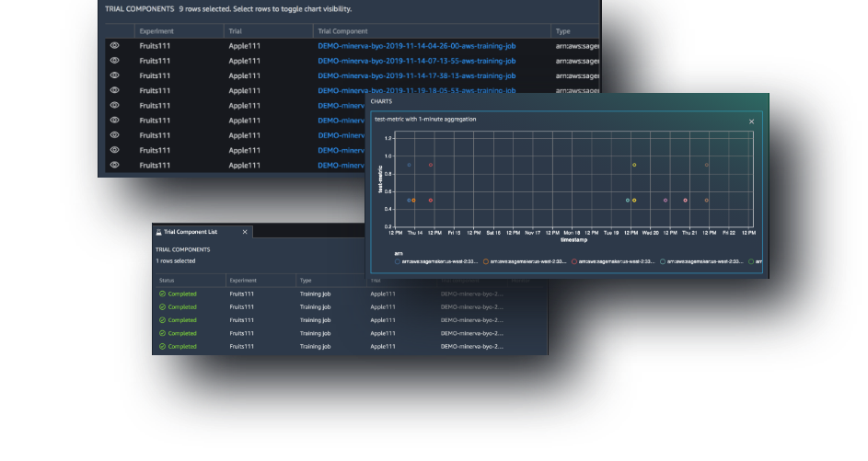Click the red data point at 0.5
Viewport: 868px width, 461px height.
pos(431,201)
